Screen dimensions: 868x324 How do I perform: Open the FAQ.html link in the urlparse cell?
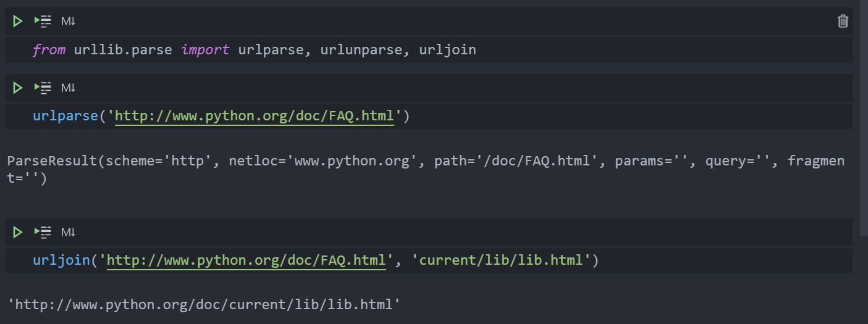coord(254,116)
